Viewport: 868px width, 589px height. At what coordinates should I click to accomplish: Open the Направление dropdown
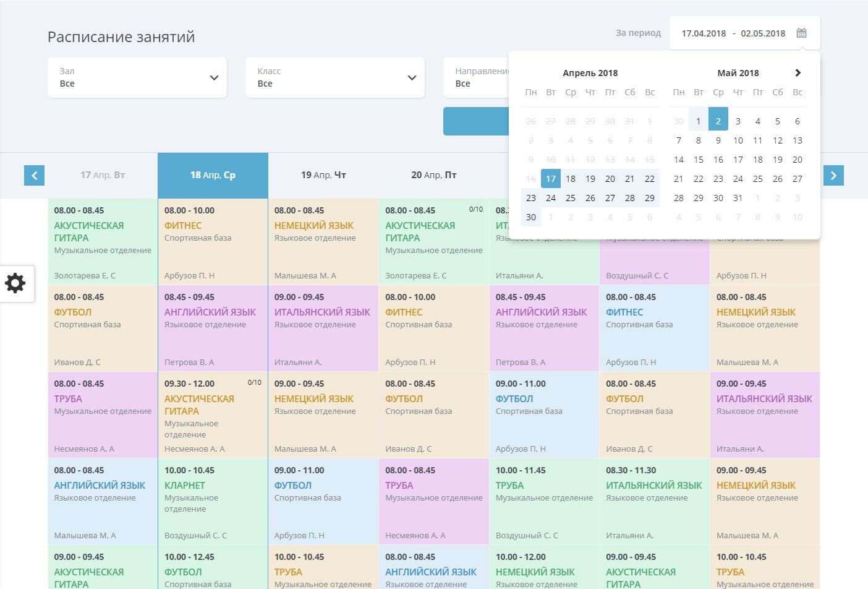(x=476, y=77)
